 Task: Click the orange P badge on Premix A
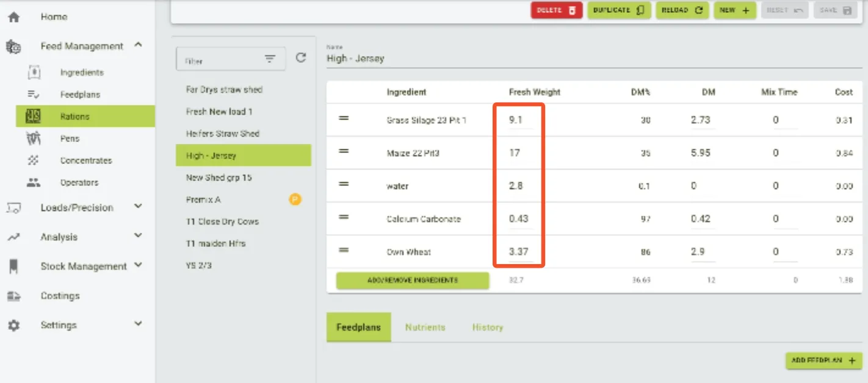pyautogui.click(x=295, y=199)
